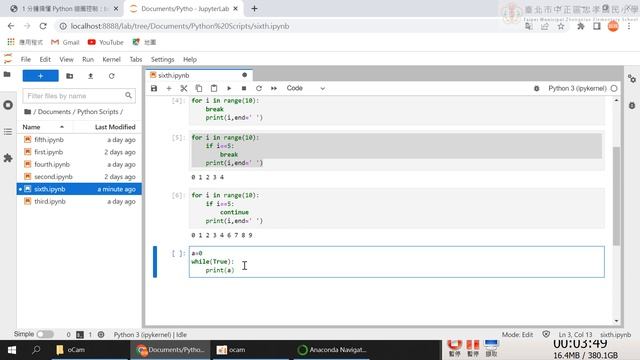The height and width of the screenshot is (360, 640).
Task: Go back in browser history
Action: click(x=11, y=26)
